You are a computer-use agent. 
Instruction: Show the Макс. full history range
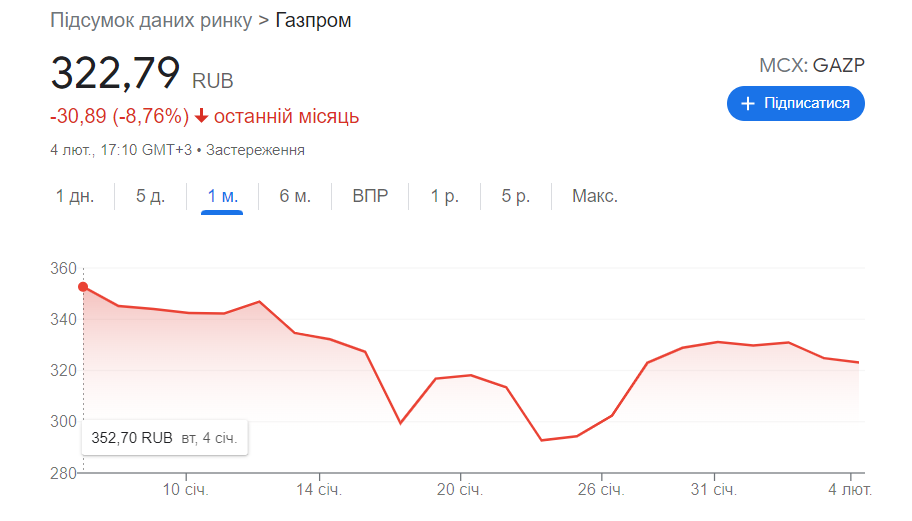[x=595, y=196]
